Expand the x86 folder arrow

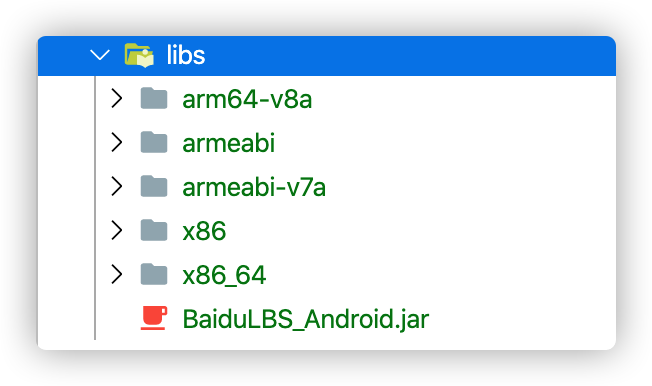[x=117, y=230]
